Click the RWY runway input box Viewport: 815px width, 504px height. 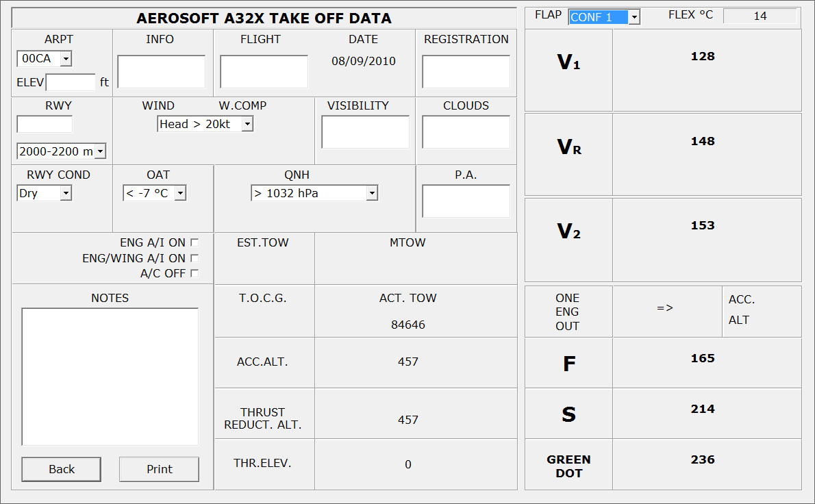[44, 124]
